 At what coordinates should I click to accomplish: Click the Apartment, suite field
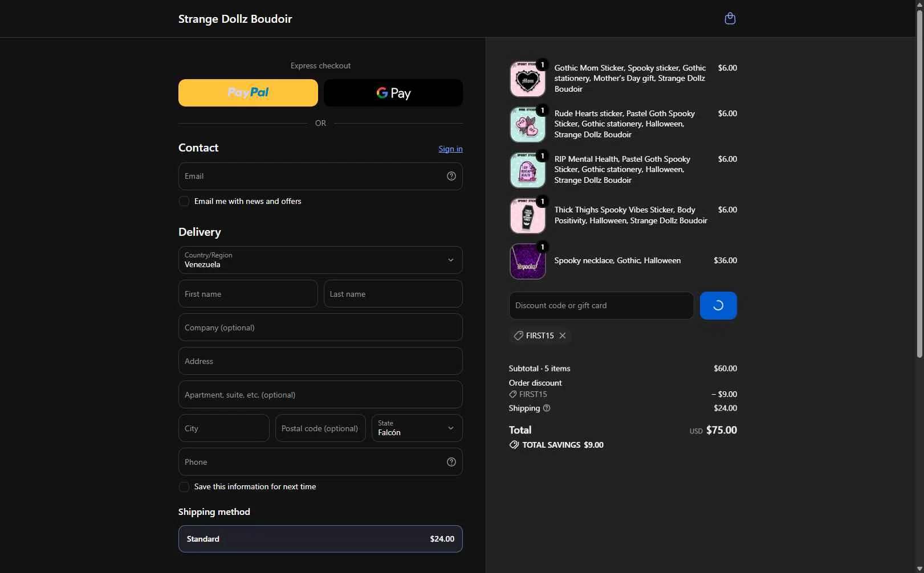[x=320, y=395]
